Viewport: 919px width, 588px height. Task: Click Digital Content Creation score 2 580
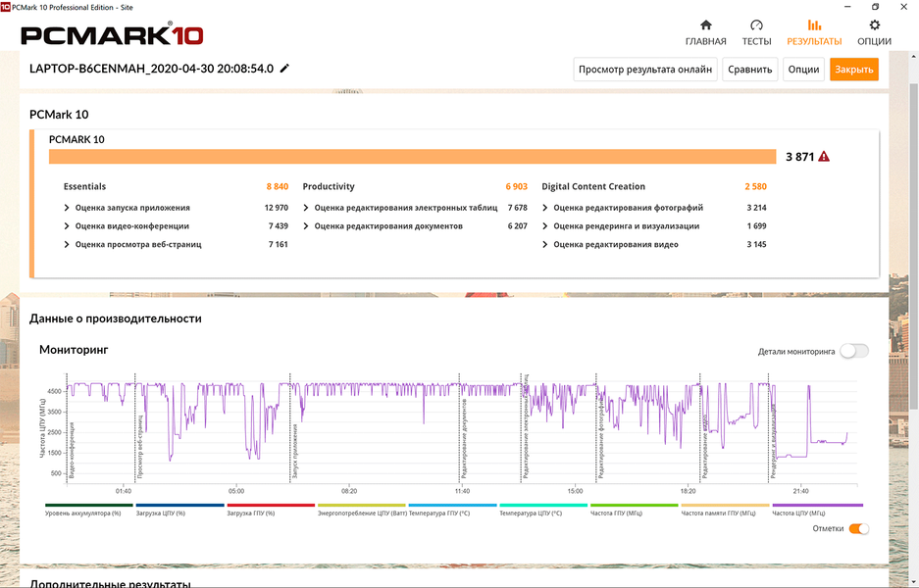click(755, 186)
